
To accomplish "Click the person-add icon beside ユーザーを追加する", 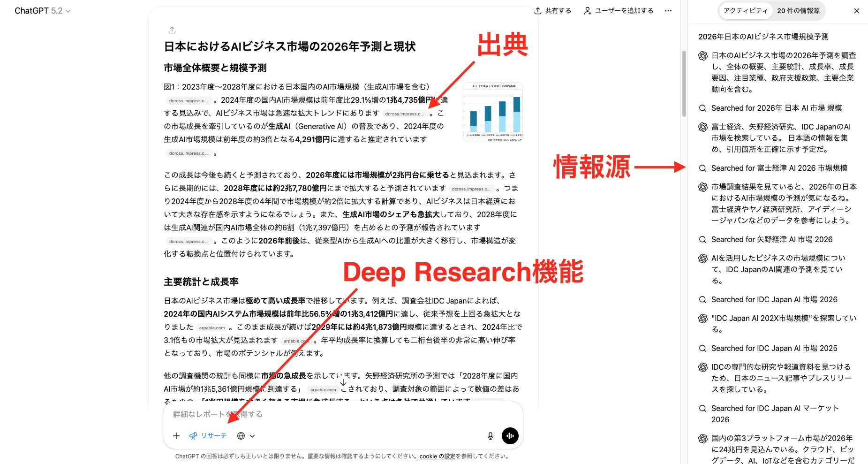I will point(587,10).
